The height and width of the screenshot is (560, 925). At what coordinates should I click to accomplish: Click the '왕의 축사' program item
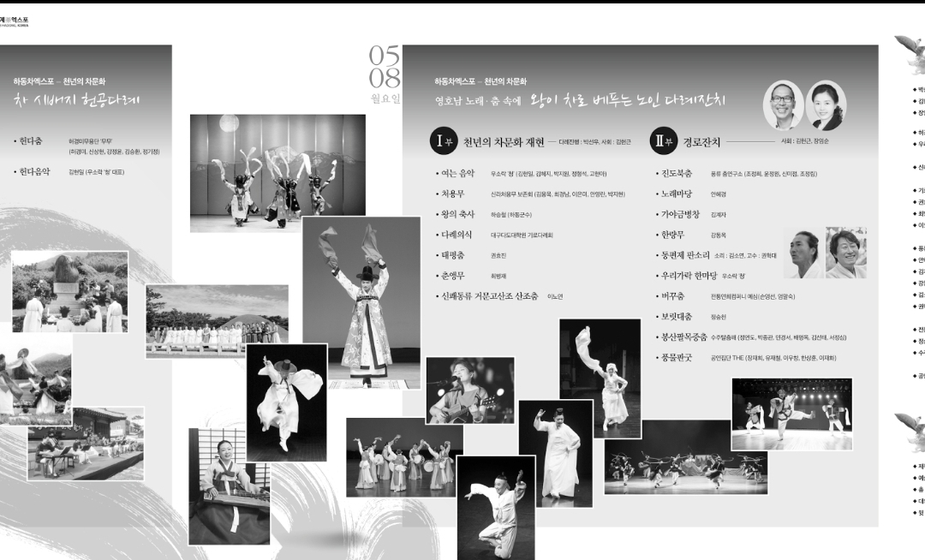click(x=457, y=214)
